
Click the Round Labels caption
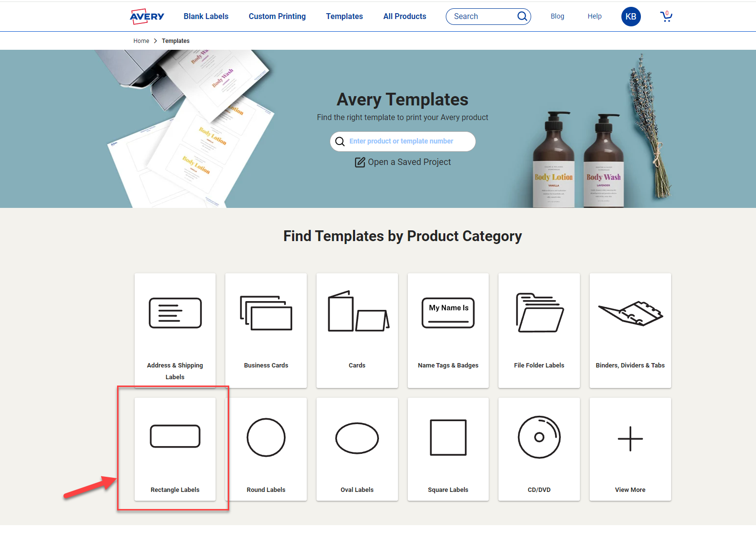pyautogui.click(x=266, y=490)
